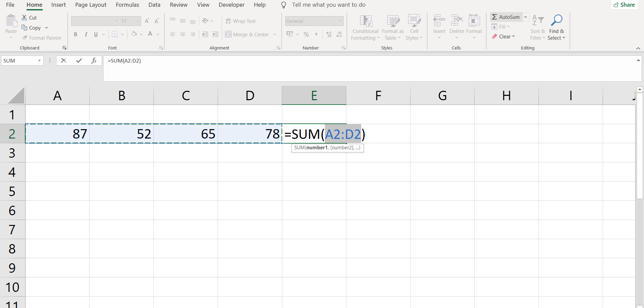
Task: Toggle Middle Align
Action: click(x=183, y=21)
